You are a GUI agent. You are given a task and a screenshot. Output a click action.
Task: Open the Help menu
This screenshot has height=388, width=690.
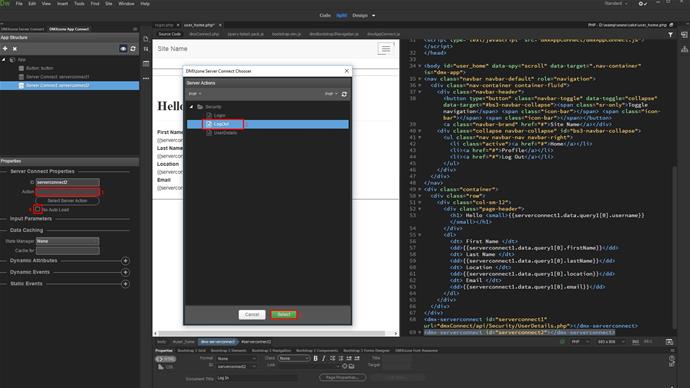pos(145,4)
